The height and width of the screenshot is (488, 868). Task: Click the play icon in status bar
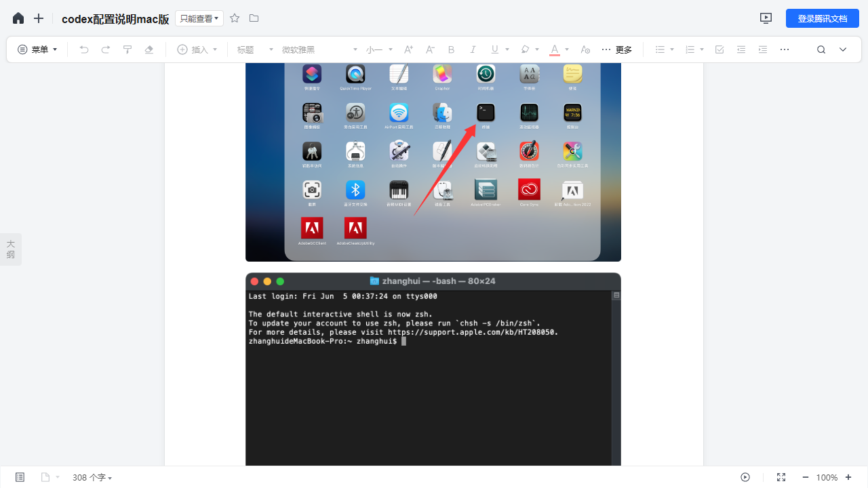click(745, 477)
